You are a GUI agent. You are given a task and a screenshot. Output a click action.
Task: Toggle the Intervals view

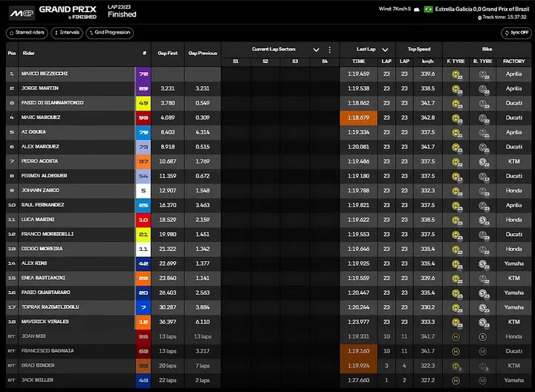(x=67, y=33)
